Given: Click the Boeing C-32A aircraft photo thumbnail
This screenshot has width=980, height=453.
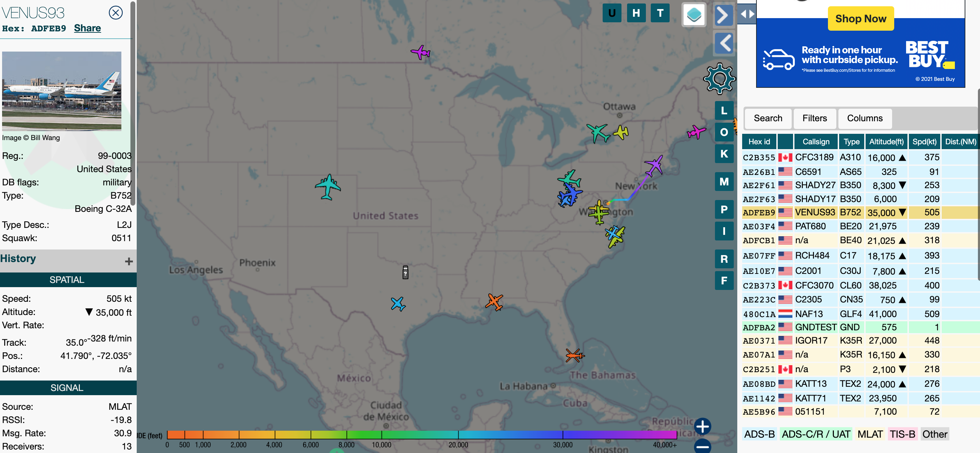Looking at the screenshot, I should coord(62,91).
